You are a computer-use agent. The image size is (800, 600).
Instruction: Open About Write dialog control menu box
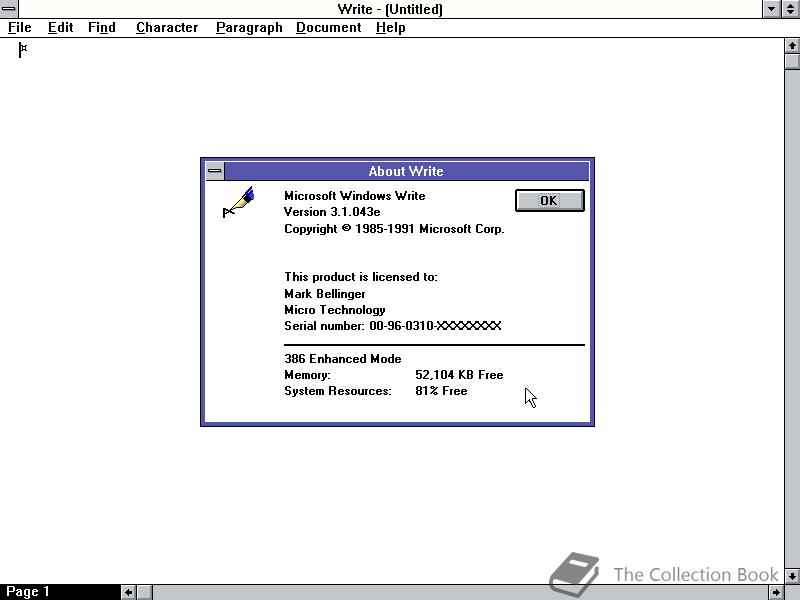click(215, 171)
